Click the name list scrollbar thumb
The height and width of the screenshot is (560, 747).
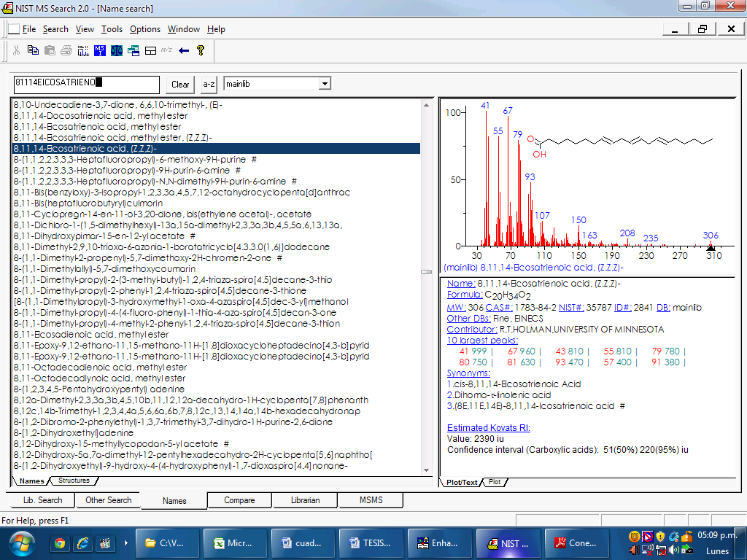pyautogui.click(x=426, y=272)
